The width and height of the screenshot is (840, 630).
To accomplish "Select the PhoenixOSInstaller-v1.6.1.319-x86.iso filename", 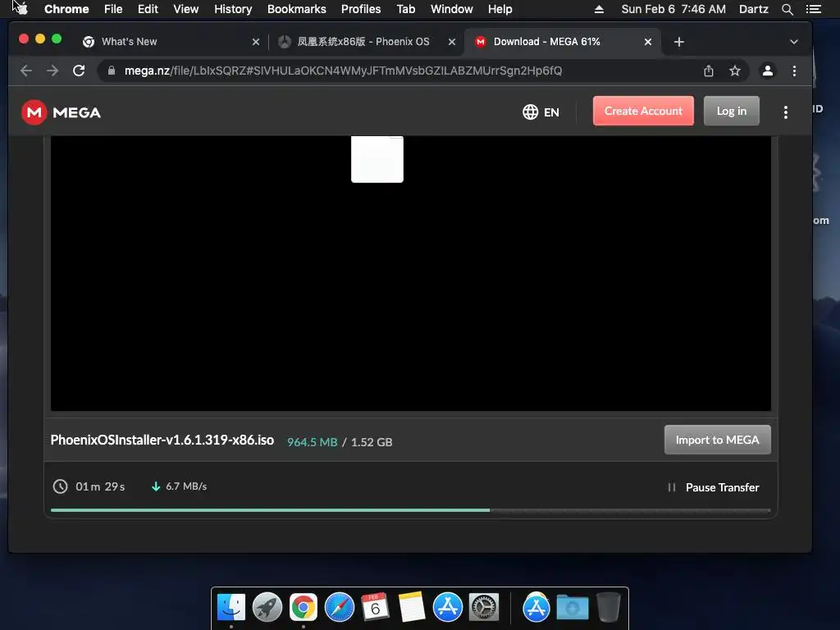I will (162, 440).
